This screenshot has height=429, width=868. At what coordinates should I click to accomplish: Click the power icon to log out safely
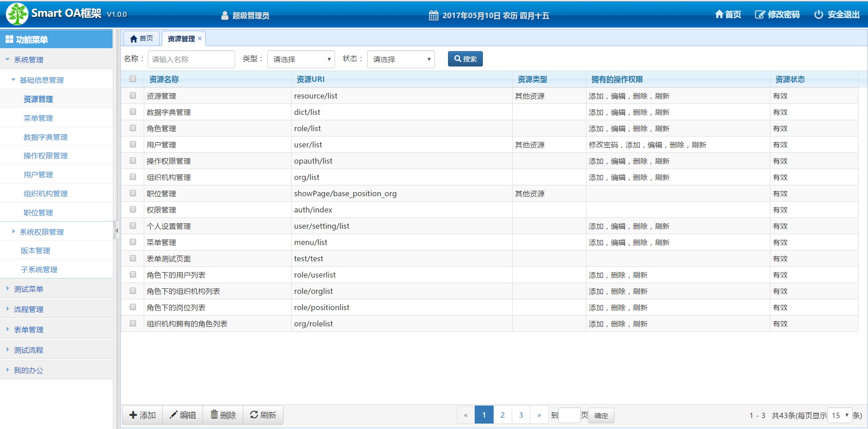[x=818, y=14]
